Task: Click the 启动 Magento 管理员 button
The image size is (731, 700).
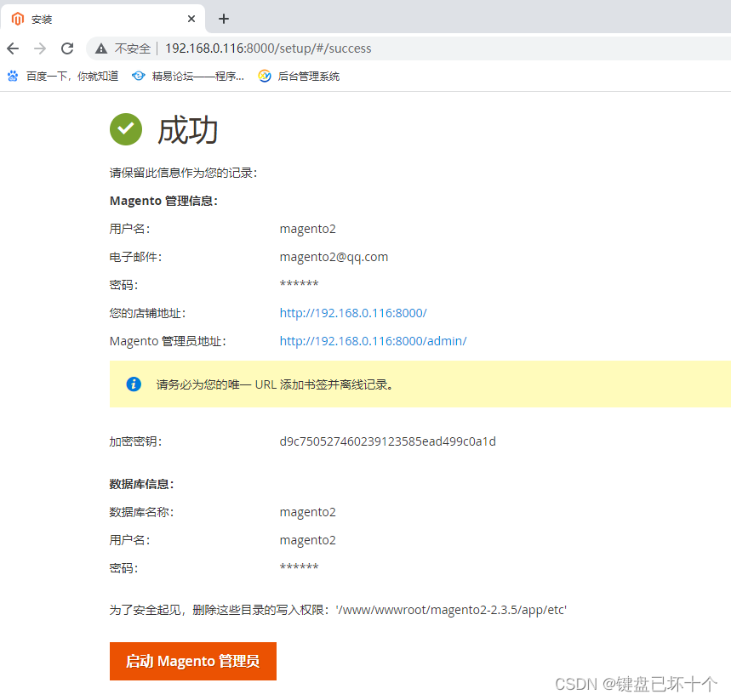Action: (192, 661)
